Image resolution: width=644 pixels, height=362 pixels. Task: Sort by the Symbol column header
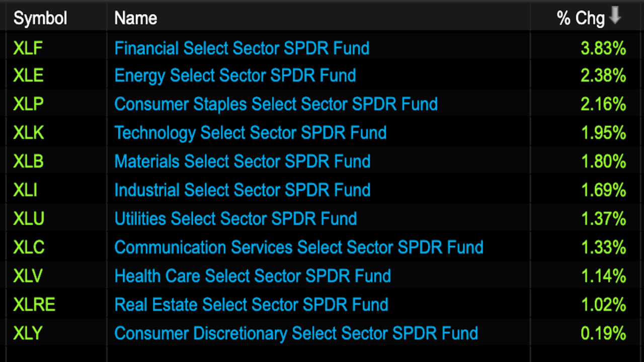tap(40, 19)
